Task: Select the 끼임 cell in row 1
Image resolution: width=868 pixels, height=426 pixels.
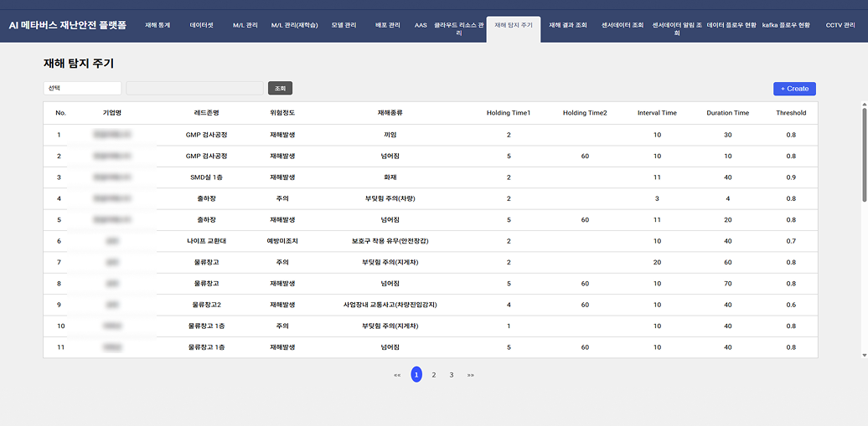Action: click(390, 135)
